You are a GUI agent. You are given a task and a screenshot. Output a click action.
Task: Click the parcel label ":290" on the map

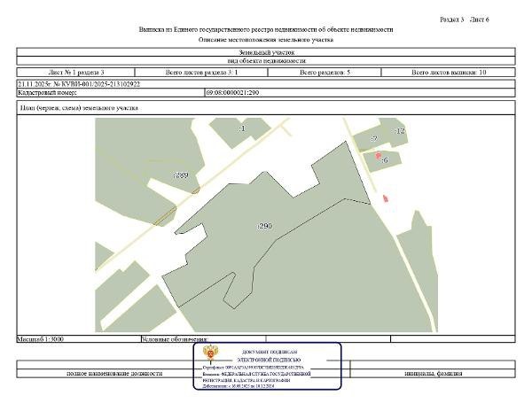pyautogui.click(x=264, y=226)
